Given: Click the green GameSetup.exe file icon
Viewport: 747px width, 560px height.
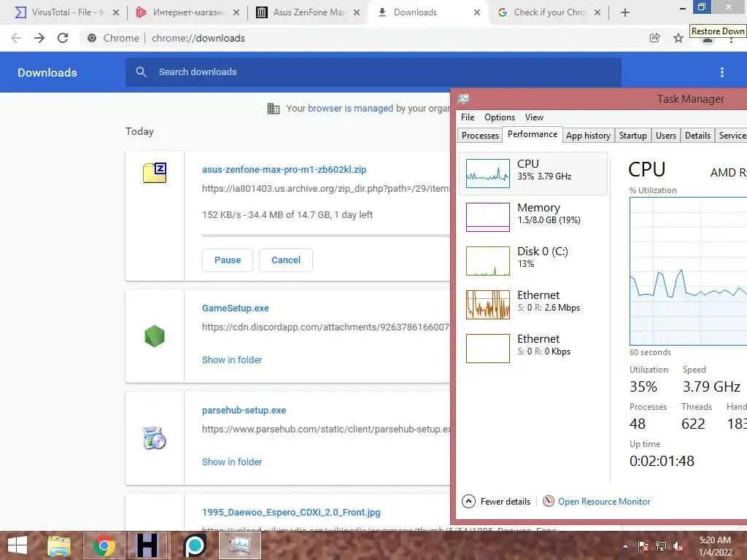Looking at the screenshot, I should pos(155,335).
